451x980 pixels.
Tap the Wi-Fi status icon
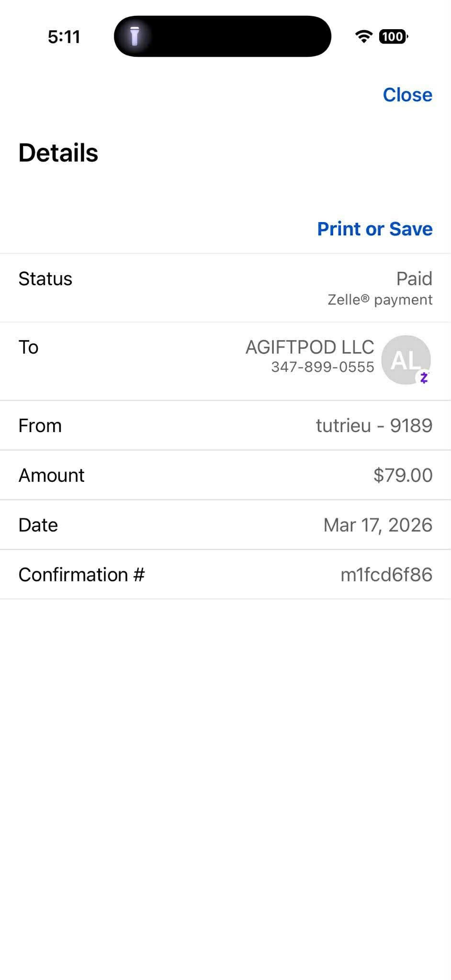[x=364, y=36]
